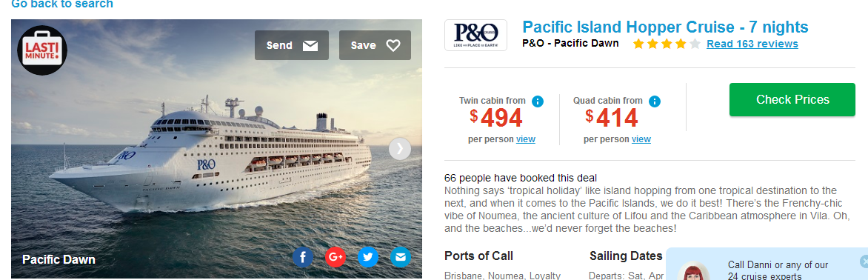View Twin cabin per person pricing

(526, 139)
